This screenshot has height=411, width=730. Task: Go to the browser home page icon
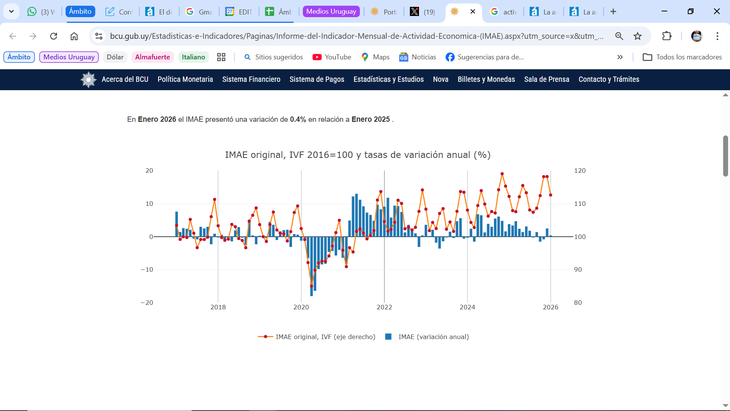[74, 36]
